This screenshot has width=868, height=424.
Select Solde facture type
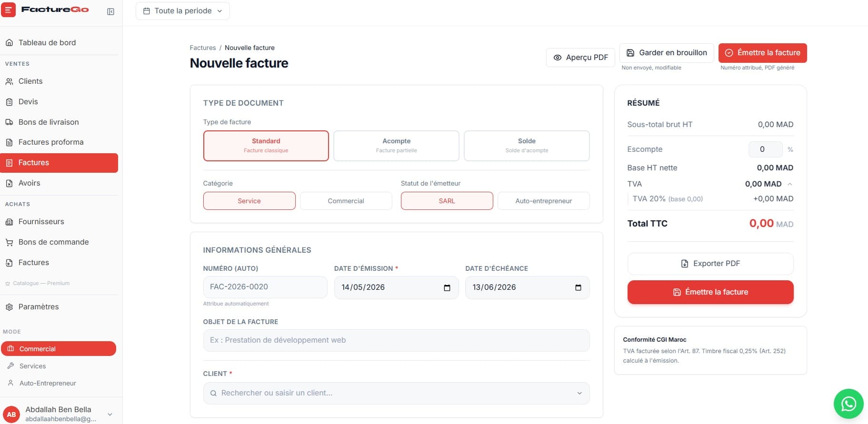[527, 146]
